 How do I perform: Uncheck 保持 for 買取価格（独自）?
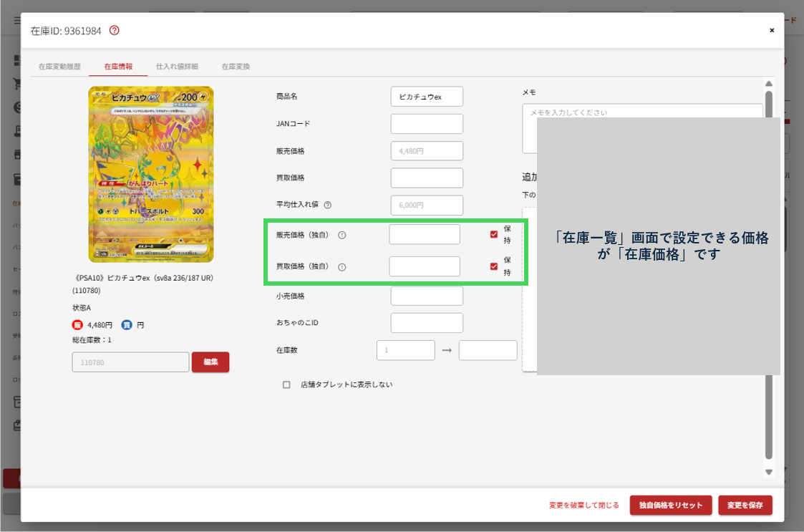[x=493, y=266]
